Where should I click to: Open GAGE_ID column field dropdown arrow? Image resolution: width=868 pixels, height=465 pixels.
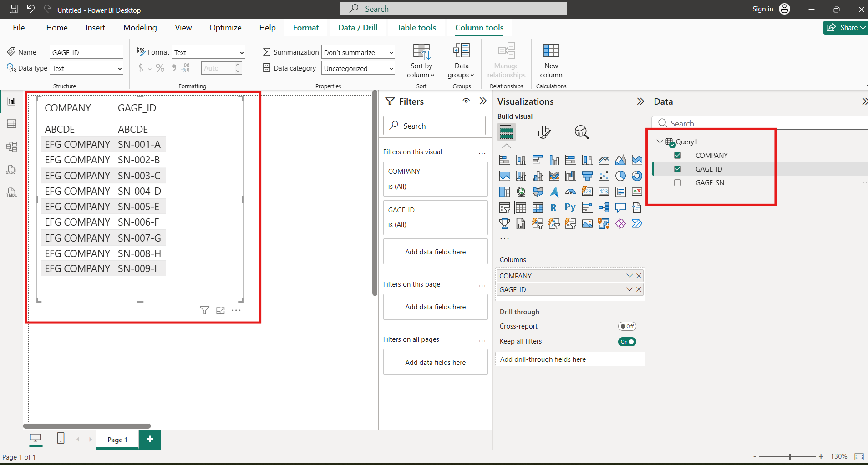(629, 289)
